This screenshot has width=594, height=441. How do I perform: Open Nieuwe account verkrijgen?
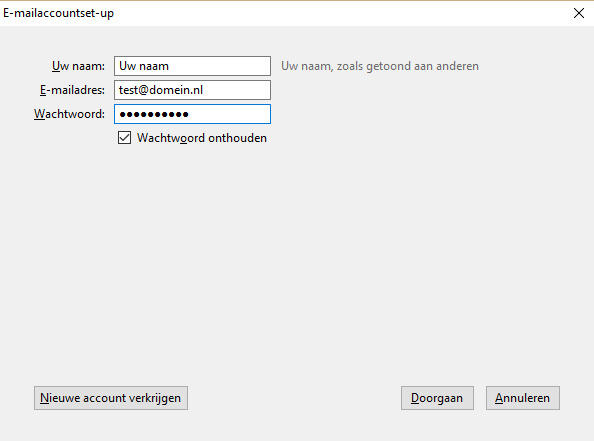[x=111, y=398]
